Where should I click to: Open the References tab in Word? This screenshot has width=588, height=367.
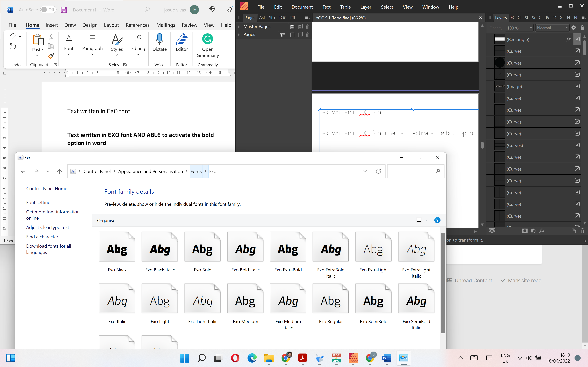pyautogui.click(x=138, y=25)
